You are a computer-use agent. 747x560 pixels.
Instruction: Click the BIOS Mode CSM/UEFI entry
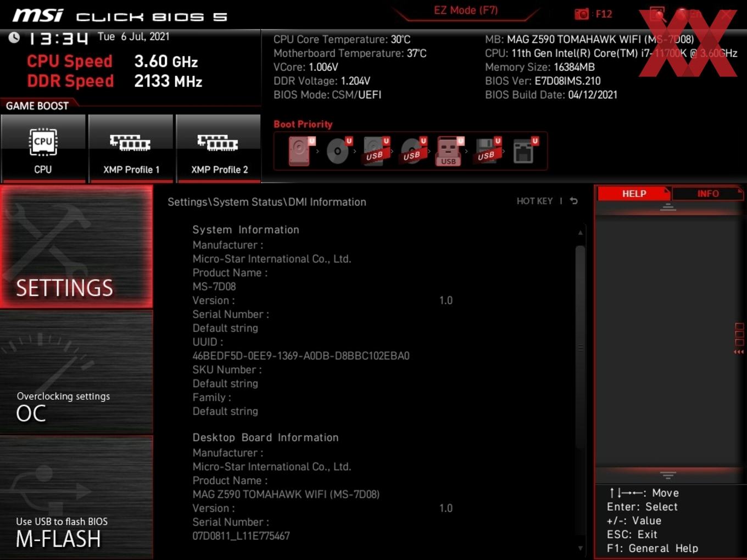[327, 94]
